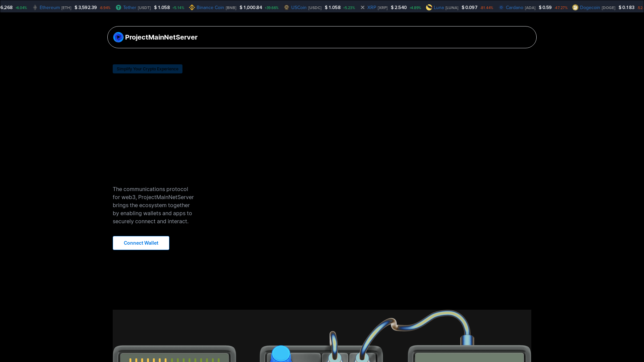Click the XRP cross icon
Image resolution: width=644 pixels, height=362 pixels.
pos(363,7)
